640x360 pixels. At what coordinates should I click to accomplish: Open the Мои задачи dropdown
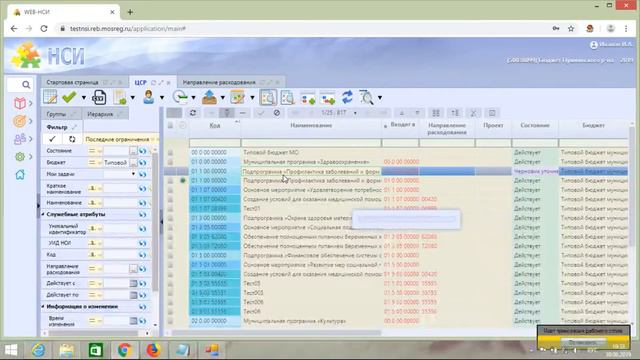(x=133, y=174)
